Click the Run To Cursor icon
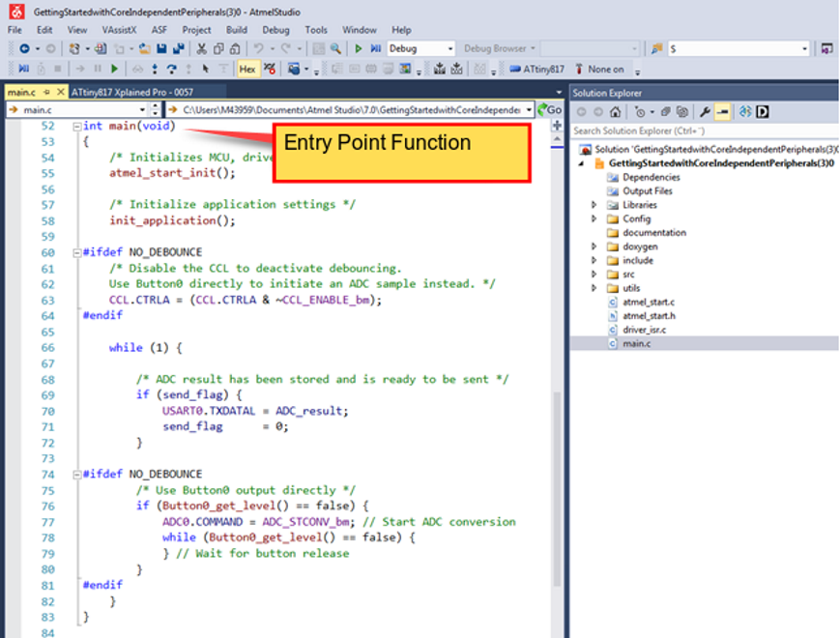Viewport: 840px width, 638px height. click(x=205, y=69)
